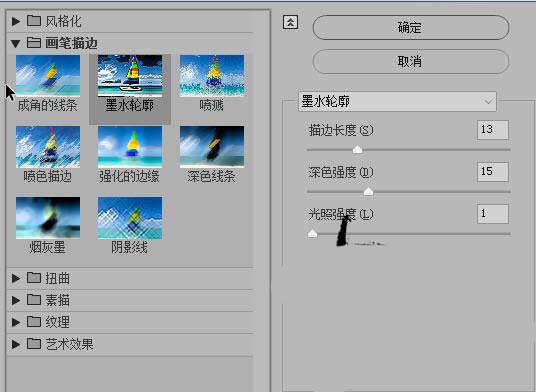This screenshot has height=392, width=536.
Task: Click the 描边长度 slider handle
Action: point(358,149)
